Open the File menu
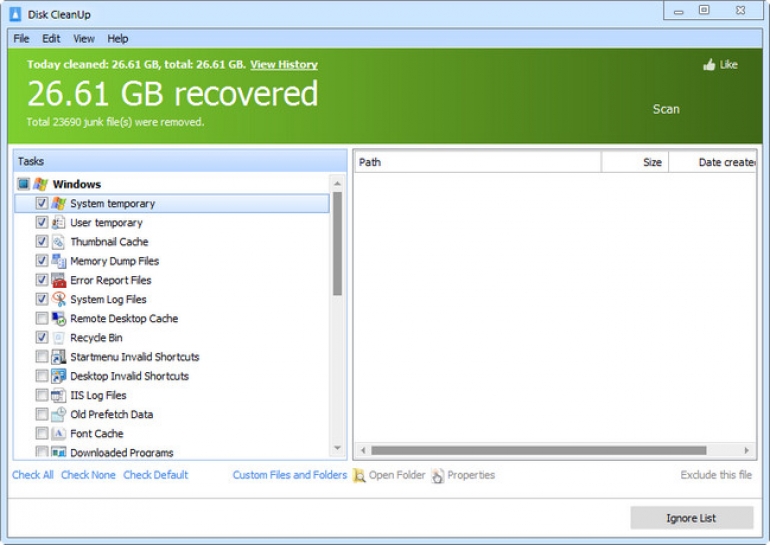The image size is (770, 545). point(21,39)
